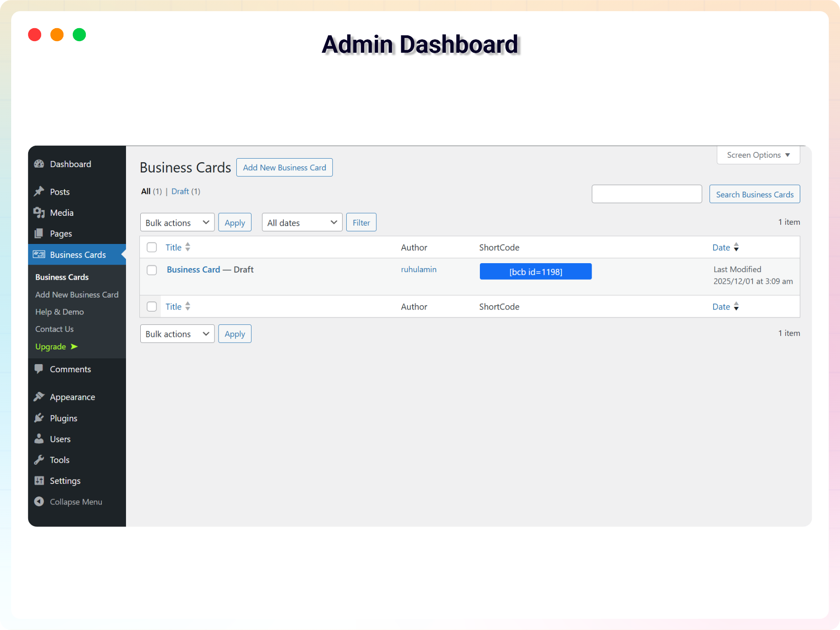The width and height of the screenshot is (840, 630).
Task: Click the Dashboard gauge icon in sidebar
Action: [39, 164]
